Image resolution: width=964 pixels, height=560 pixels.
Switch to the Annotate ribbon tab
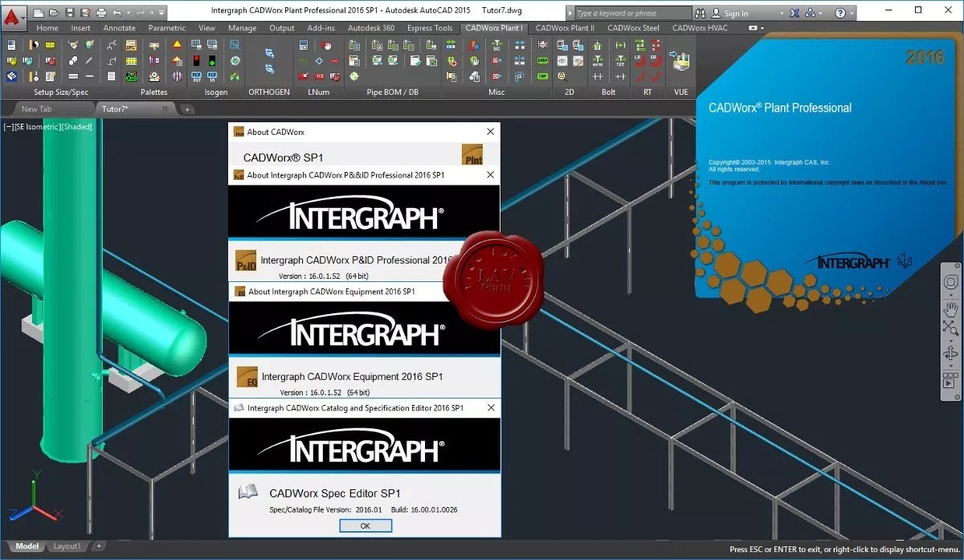click(119, 27)
